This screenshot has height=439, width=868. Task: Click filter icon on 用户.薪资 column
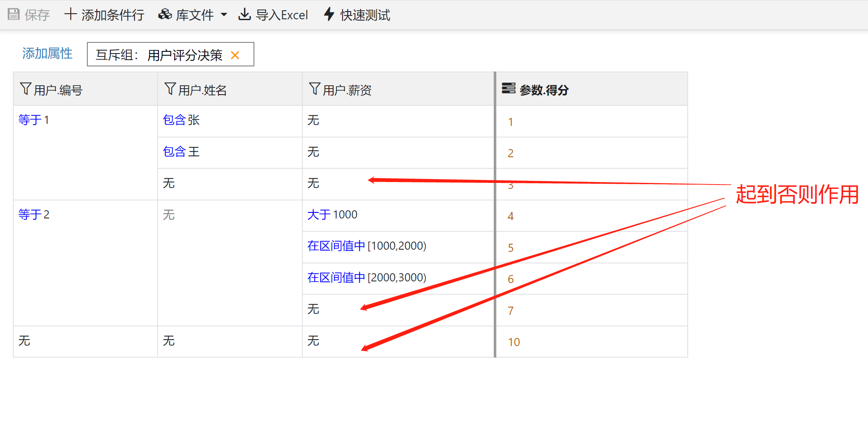click(x=314, y=89)
